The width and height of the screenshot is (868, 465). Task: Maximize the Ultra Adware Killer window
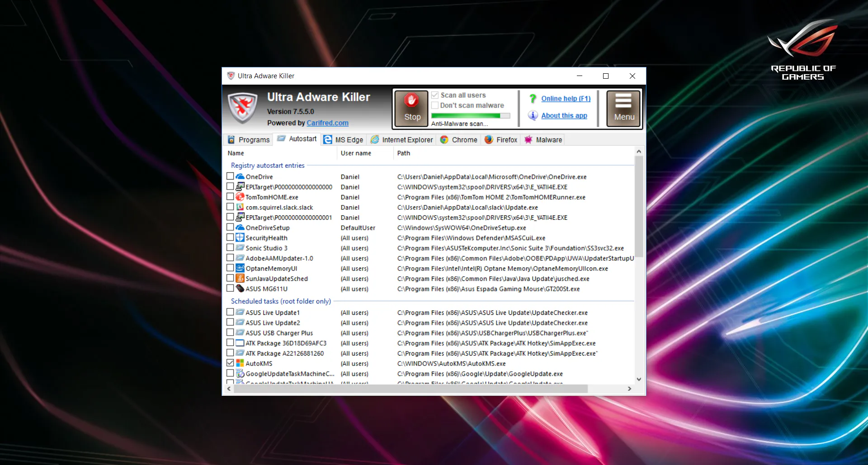[x=606, y=76]
